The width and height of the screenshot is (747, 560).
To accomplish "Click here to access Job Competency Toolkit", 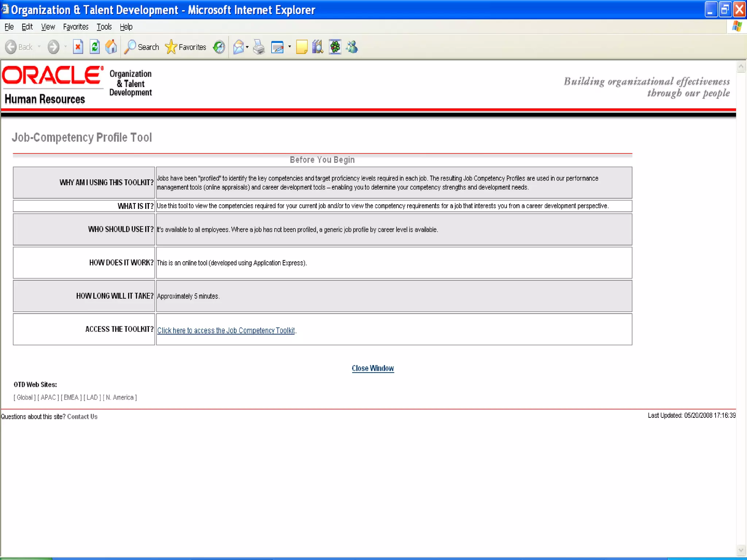I will [226, 330].
